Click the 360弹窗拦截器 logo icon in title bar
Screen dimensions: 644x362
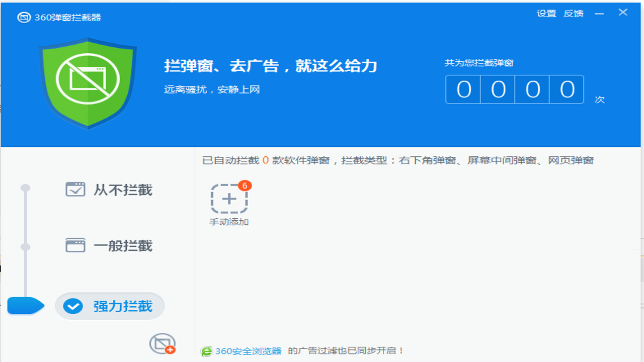point(24,18)
